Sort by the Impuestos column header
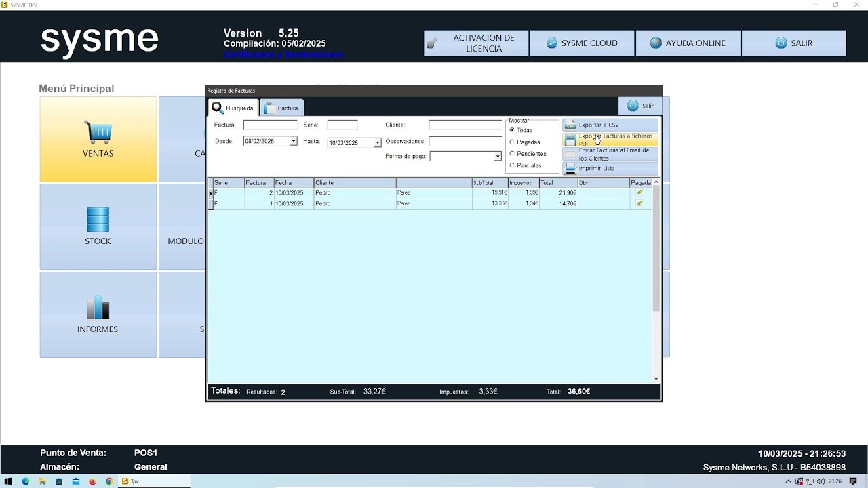This screenshot has width=868, height=488. [524, 183]
